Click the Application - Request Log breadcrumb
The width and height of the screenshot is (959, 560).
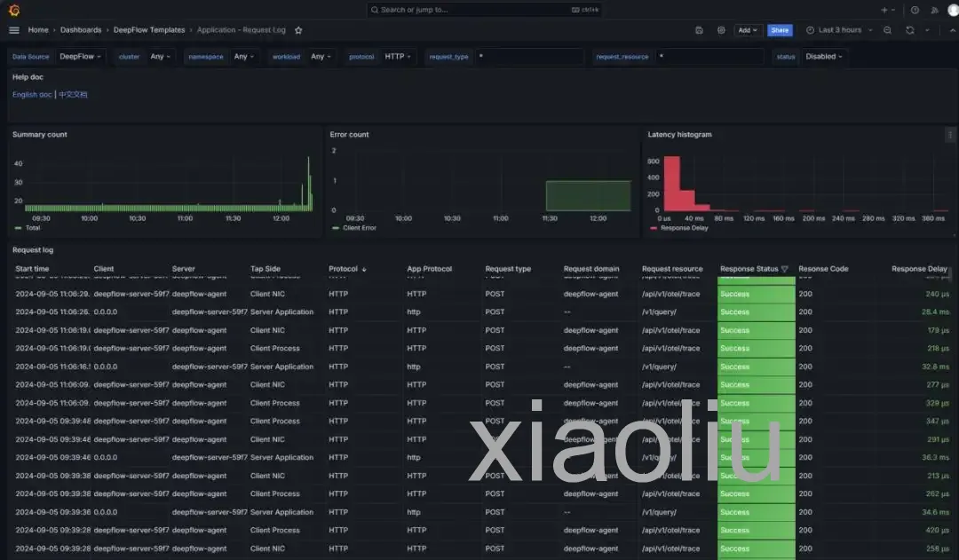[241, 30]
